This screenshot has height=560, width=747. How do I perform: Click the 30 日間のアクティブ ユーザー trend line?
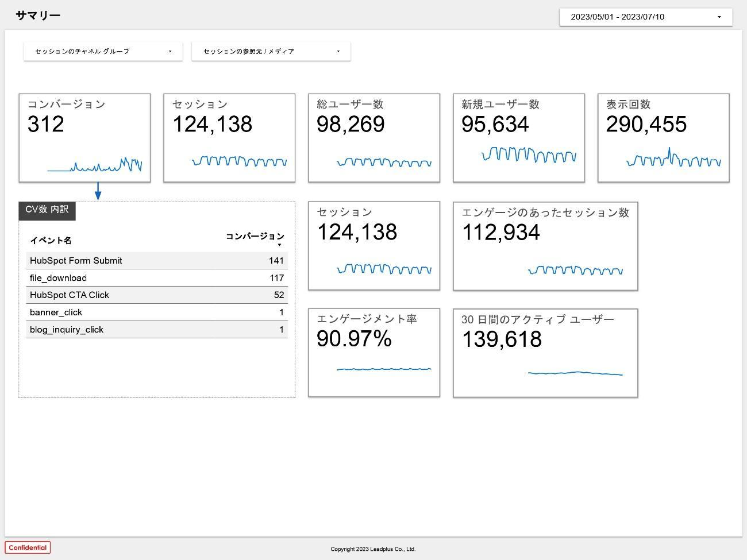pyautogui.click(x=575, y=373)
